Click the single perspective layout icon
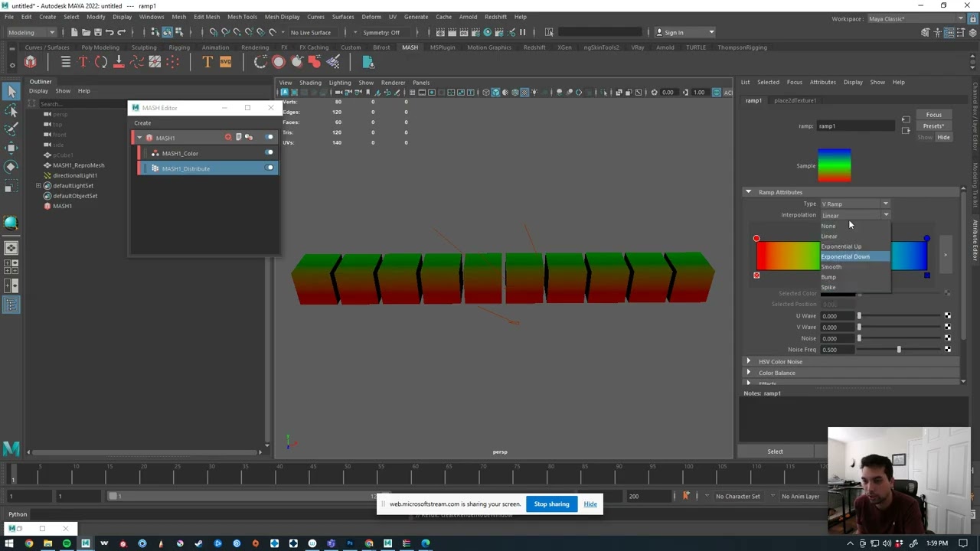The height and width of the screenshot is (551, 980). (x=11, y=248)
